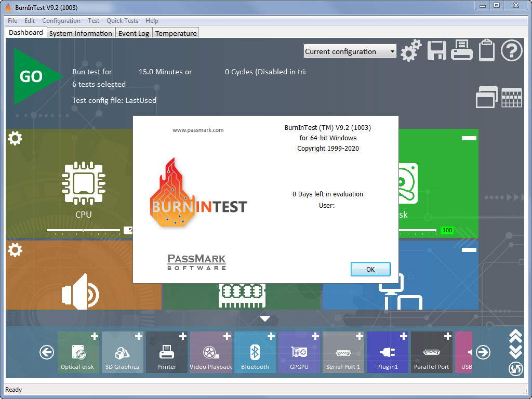
Task: Open the Current configuration dropdown
Action: (350, 51)
